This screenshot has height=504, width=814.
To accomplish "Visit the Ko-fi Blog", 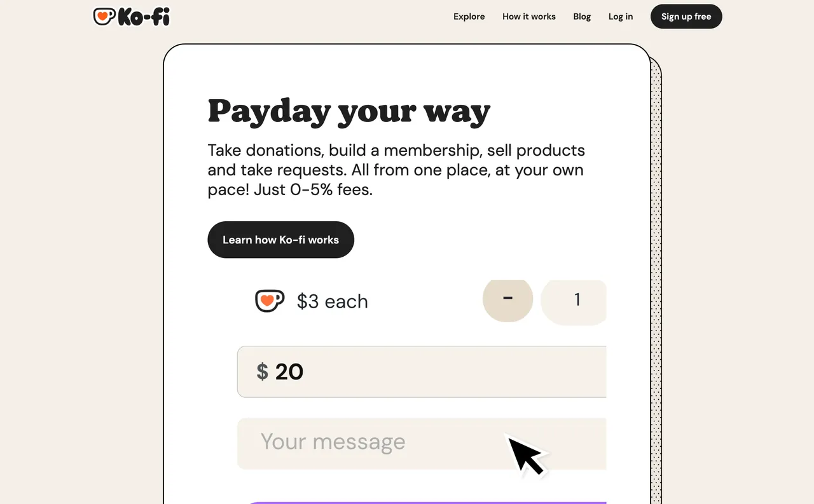I will click(582, 17).
